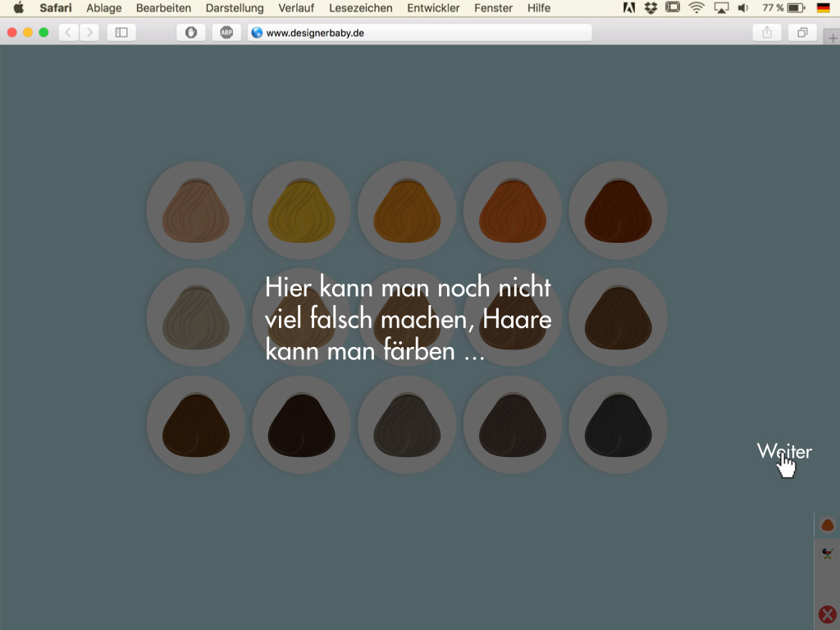Screen dimensions: 840x630
Task: Open the Entwickler menu
Action: point(433,8)
